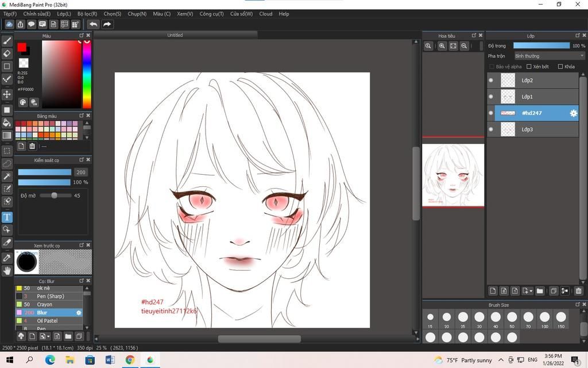Open the Tệp(F) menu
The image size is (588, 368).
point(10,14)
